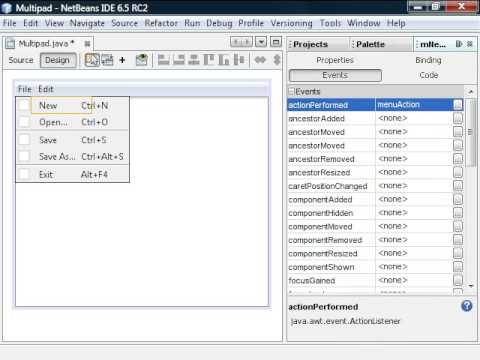Image resolution: width=480 pixels, height=360 pixels.
Task: Open the ellipsis button in ancestorResized row
Action: (458, 172)
